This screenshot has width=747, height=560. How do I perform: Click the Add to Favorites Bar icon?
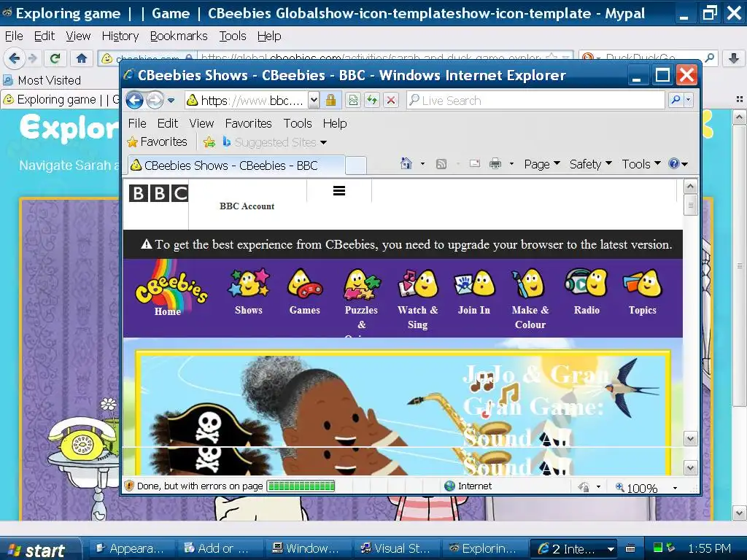pos(209,142)
